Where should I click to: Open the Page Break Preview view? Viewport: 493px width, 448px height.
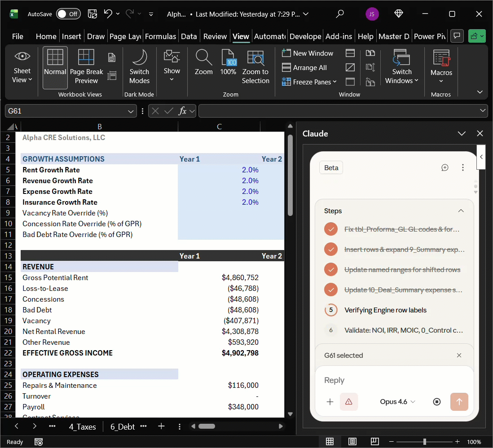pos(86,66)
